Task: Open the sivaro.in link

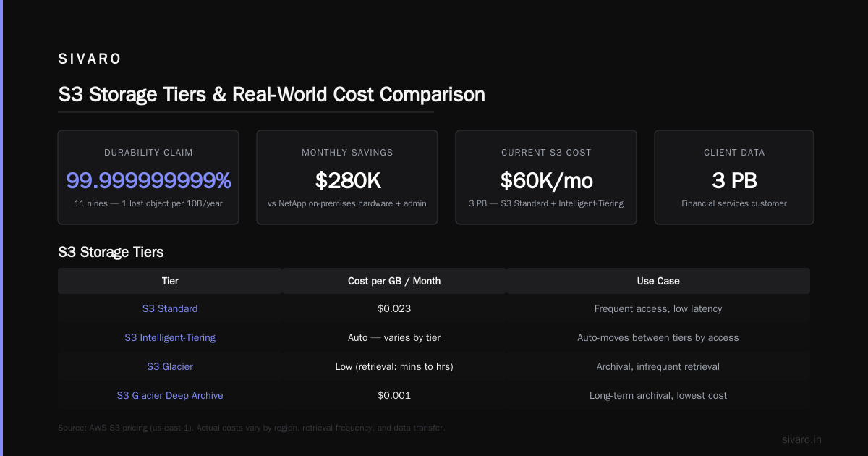Action: [801, 439]
